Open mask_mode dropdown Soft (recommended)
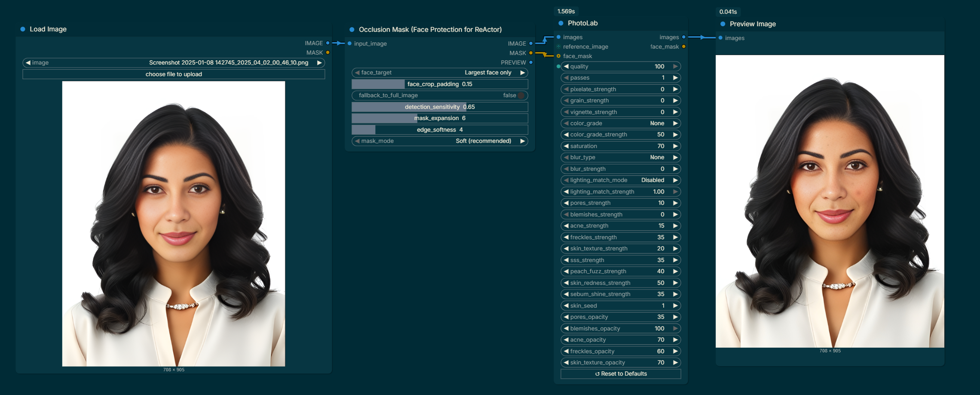Image resolution: width=980 pixels, height=395 pixels. pos(440,141)
